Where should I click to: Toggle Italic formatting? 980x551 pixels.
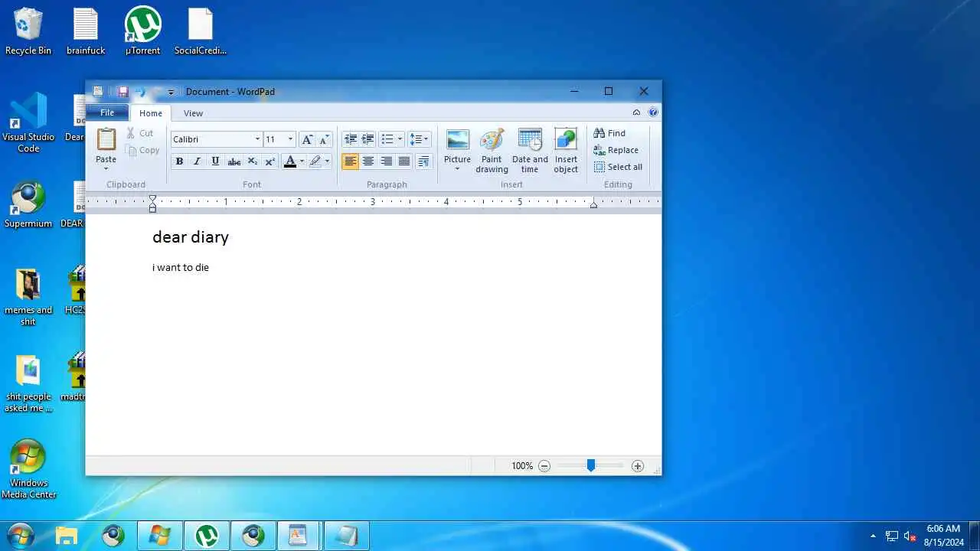197,161
